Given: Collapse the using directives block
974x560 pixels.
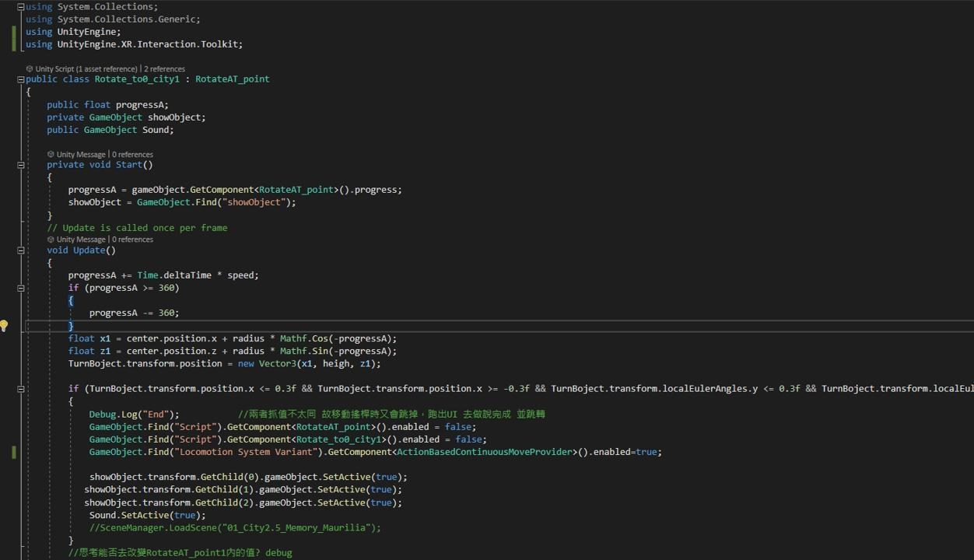Looking at the screenshot, I should (20, 6).
